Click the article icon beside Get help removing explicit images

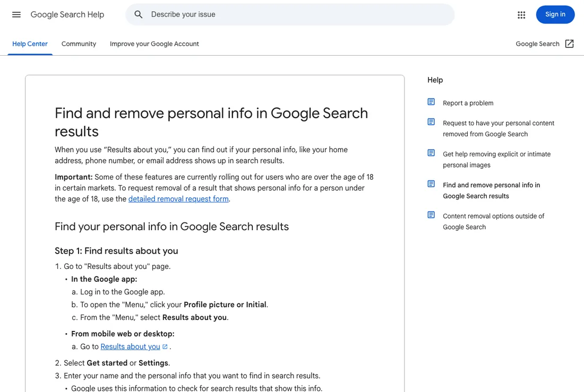[x=431, y=153]
